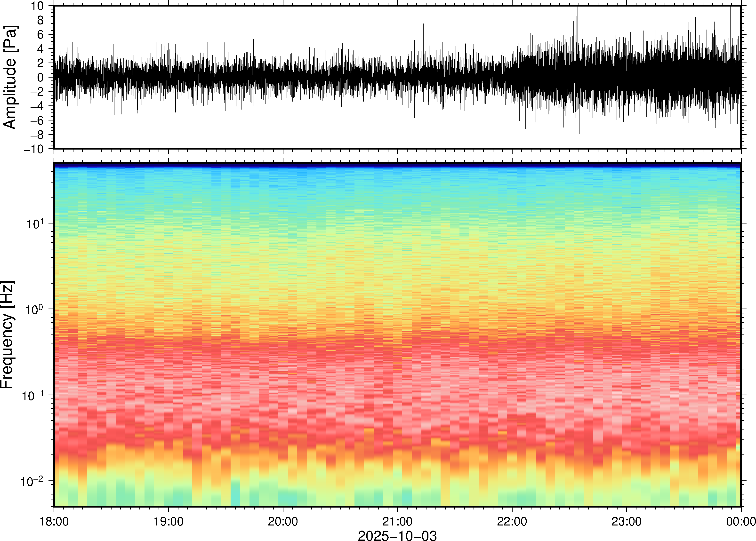
Task: Click the amplitude tick label -6
Action: 37,121
